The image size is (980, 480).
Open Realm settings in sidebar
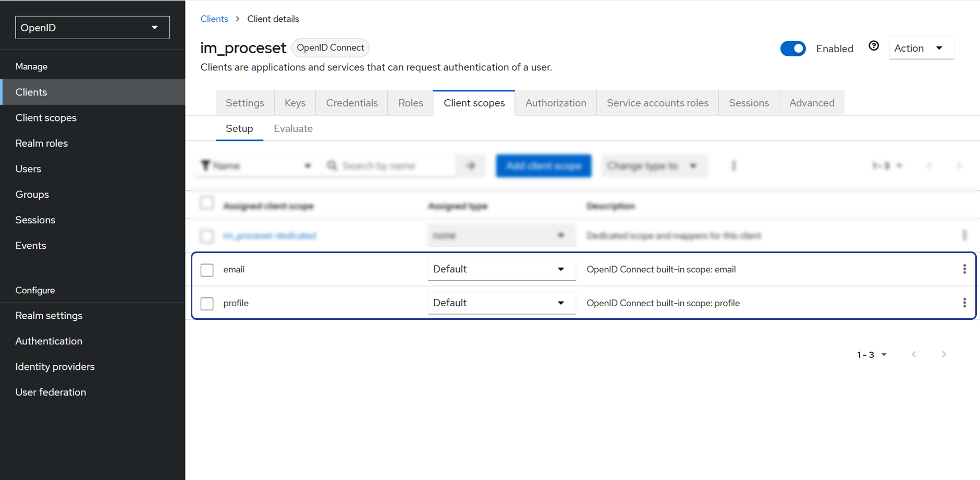click(x=93, y=315)
